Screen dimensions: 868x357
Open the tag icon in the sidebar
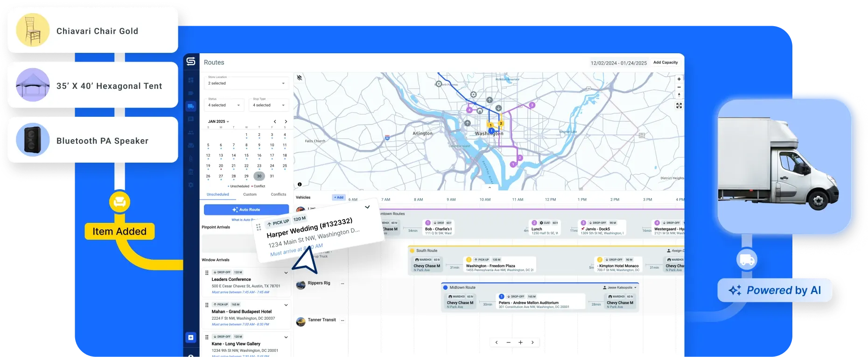coord(191,93)
